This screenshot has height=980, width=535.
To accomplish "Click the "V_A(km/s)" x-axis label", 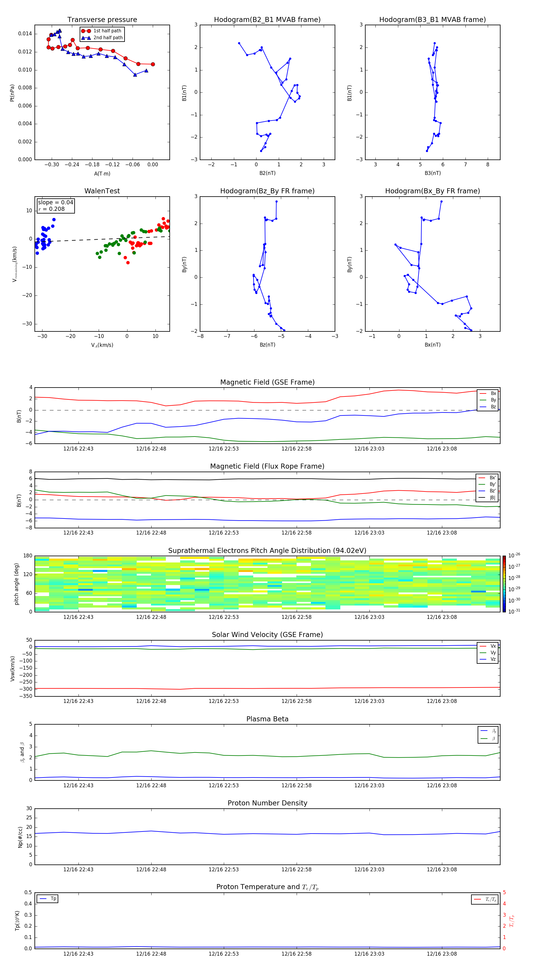I will (x=102, y=345).
